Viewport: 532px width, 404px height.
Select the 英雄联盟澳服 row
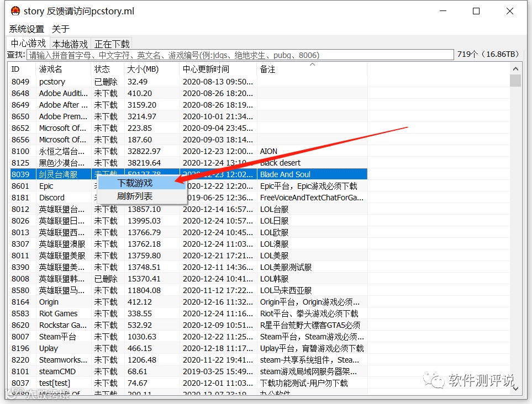click(x=188, y=244)
